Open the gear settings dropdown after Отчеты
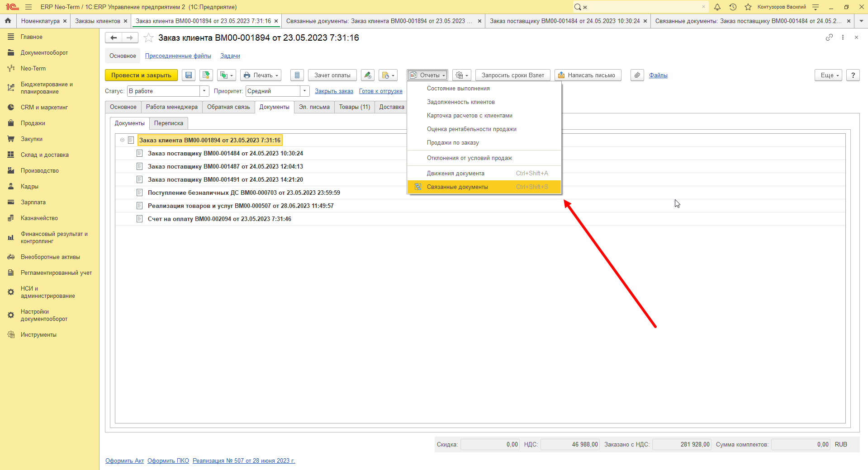Image resolution: width=868 pixels, height=470 pixels. coord(462,75)
